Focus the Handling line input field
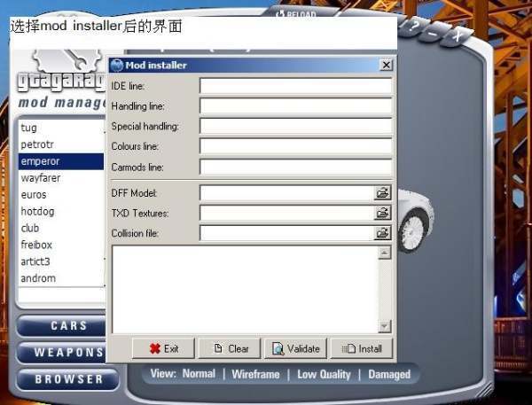The image size is (532, 405). 296,106
